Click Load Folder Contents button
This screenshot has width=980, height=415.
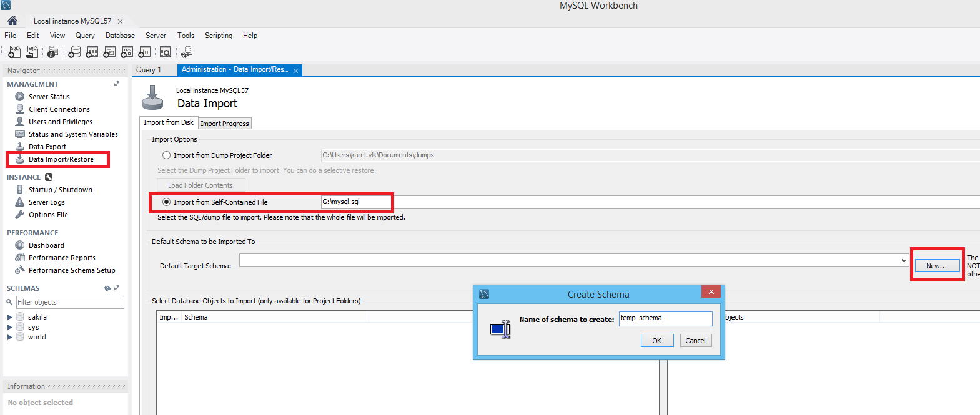click(x=200, y=185)
